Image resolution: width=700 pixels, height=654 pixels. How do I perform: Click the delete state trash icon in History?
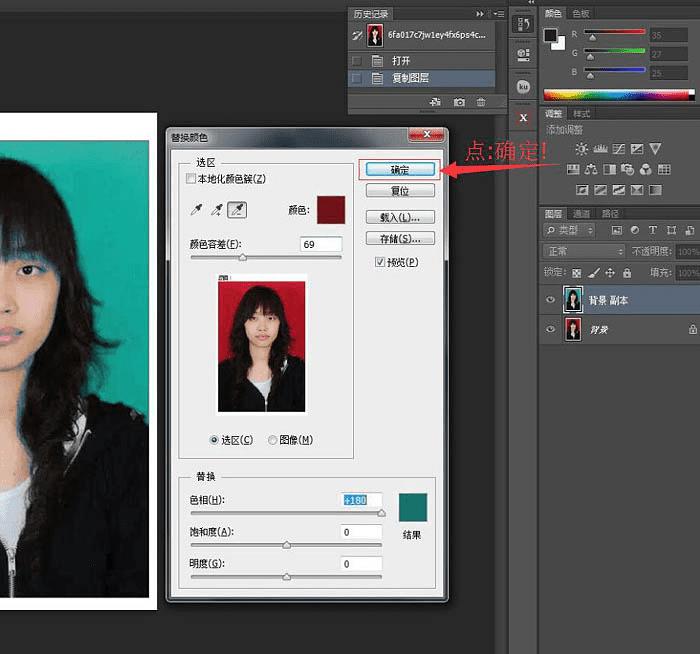pyautogui.click(x=481, y=102)
